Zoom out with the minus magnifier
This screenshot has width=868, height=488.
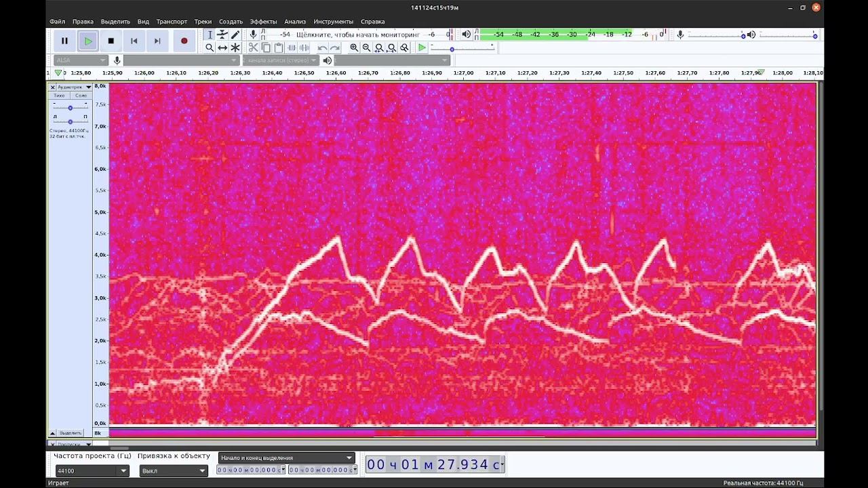click(x=367, y=47)
